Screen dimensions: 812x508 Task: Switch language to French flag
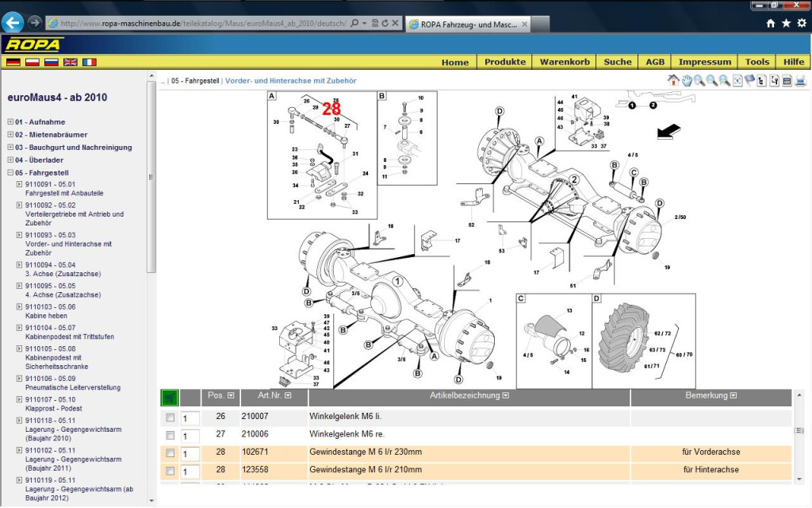(90, 62)
